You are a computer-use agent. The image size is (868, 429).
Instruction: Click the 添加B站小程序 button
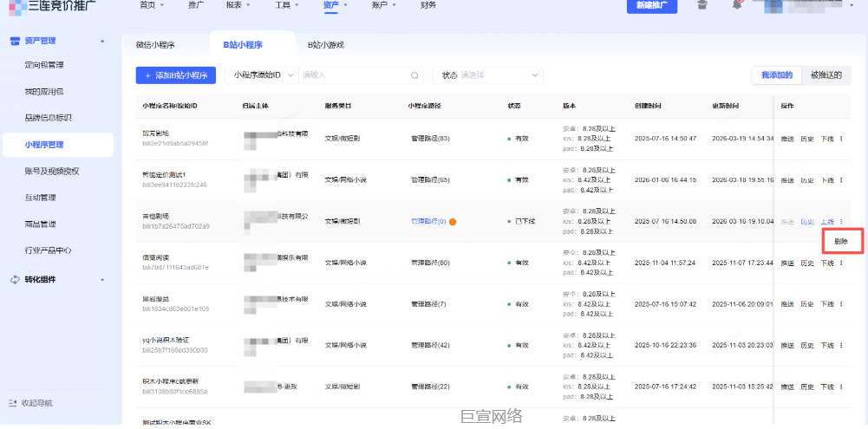[x=175, y=75]
